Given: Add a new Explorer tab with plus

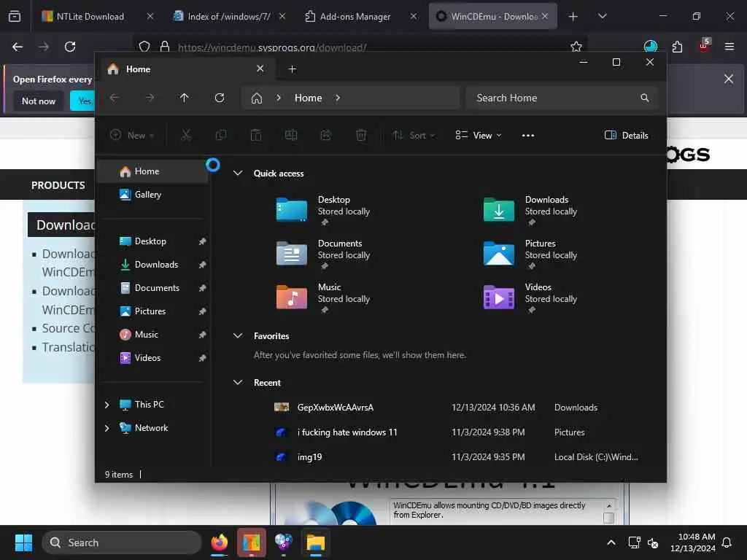Looking at the screenshot, I should 292,69.
